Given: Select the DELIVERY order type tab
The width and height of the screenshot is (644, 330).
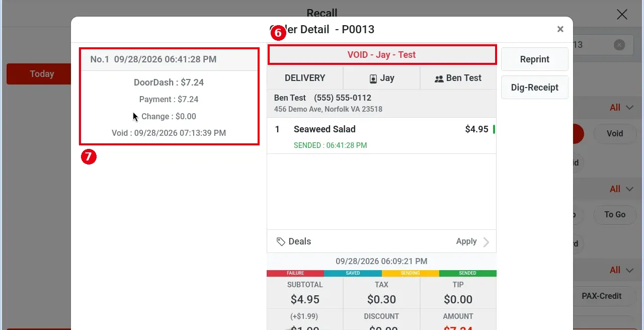Looking at the screenshot, I should 305,78.
